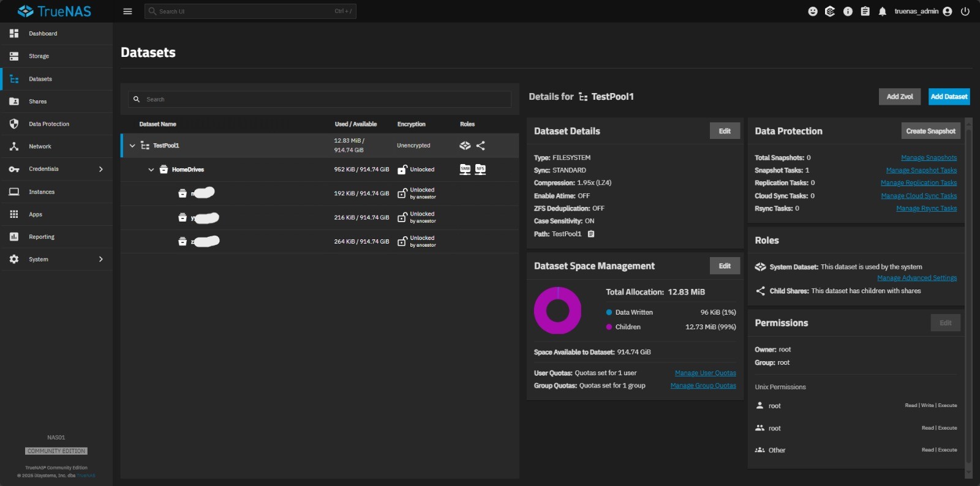980x486 pixels.
Task: Open the power menu icon
Action: pos(965,11)
